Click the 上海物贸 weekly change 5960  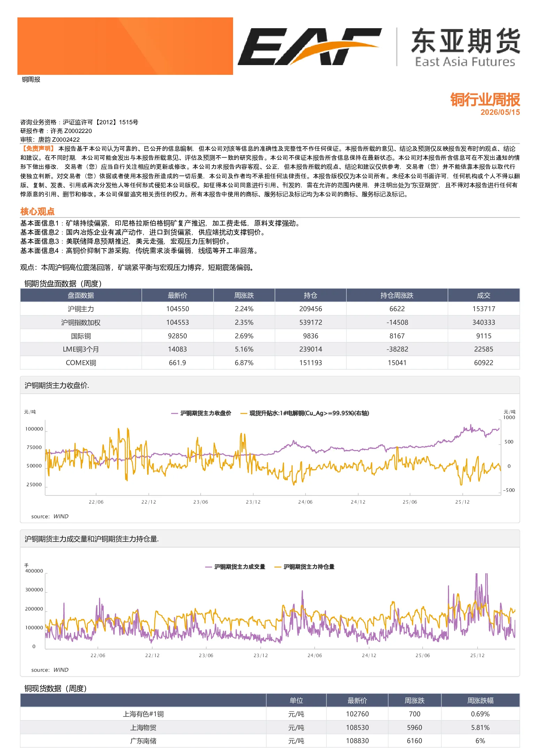click(414, 727)
